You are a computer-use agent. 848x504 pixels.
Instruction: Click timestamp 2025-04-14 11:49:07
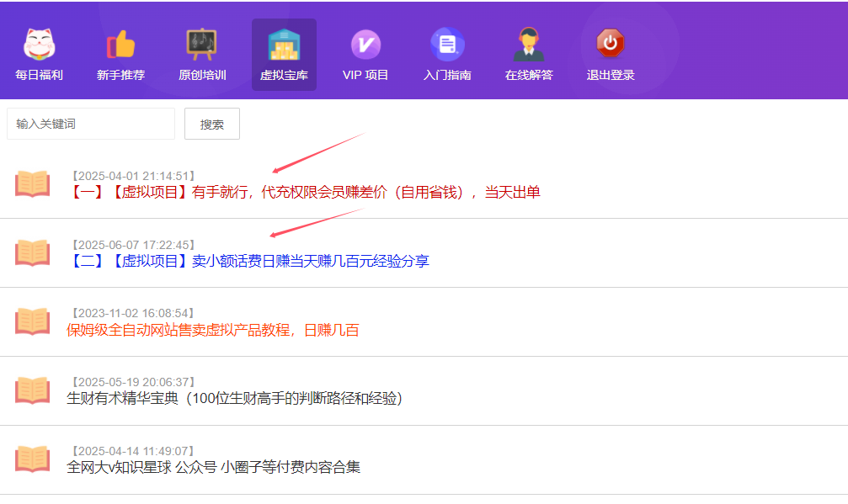(x=133, y=451)
